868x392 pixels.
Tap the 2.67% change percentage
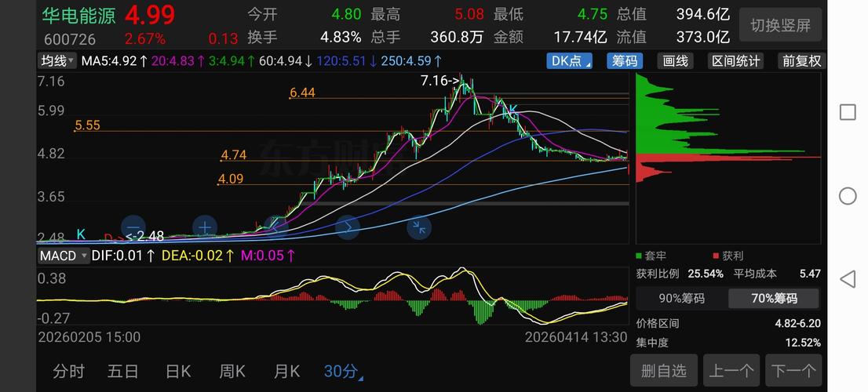point(145,38)
